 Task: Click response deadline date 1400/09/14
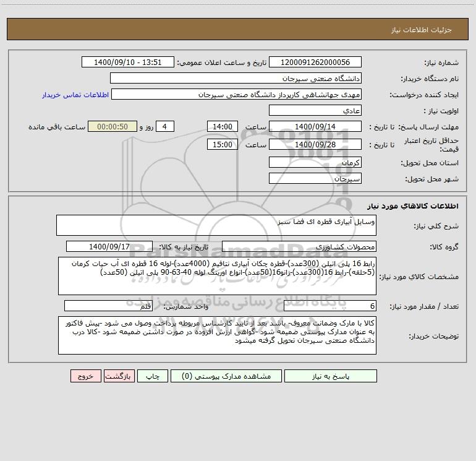pyautogui.click(x=315, y=126)
